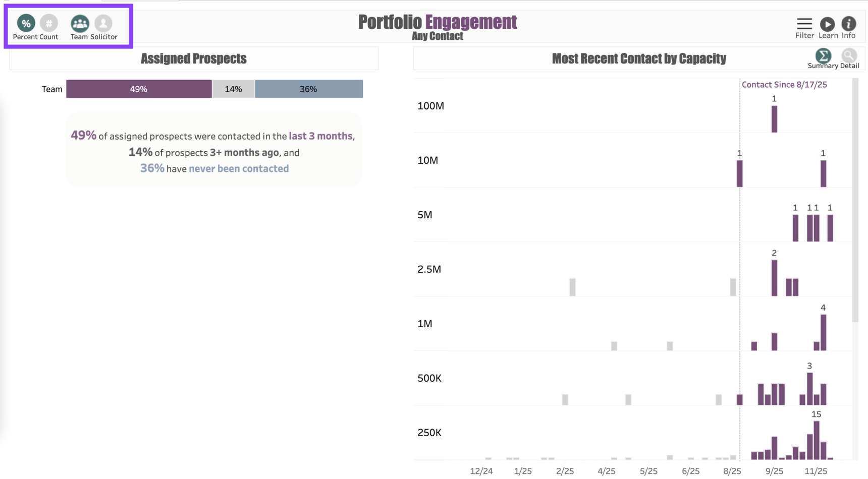This screenshot has width=868, height=479.
Task: Click the Learn play icon
Action: [827, 24]
